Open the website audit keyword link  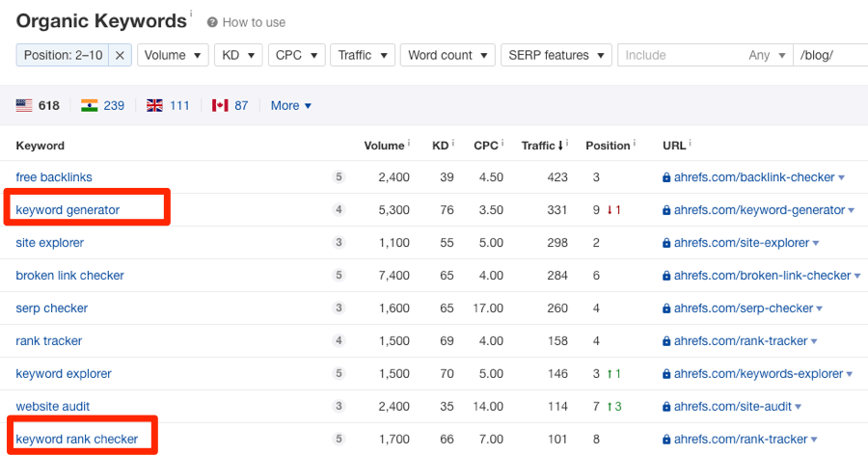tap(53, 406)
